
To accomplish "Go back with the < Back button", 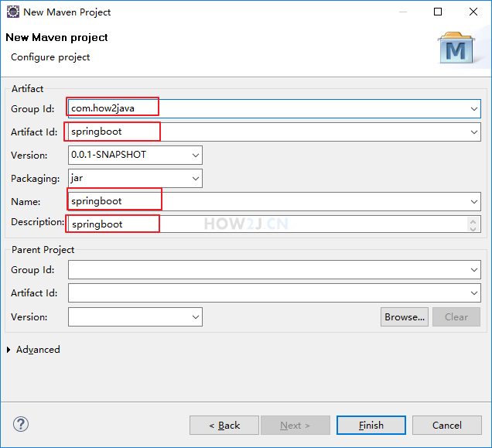I will (224, 426).
